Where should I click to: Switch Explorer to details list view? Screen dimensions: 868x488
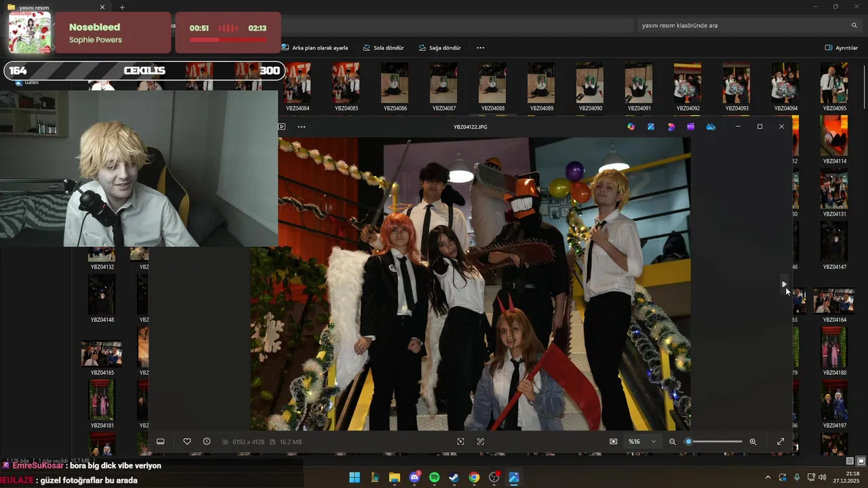coord(850,461)
